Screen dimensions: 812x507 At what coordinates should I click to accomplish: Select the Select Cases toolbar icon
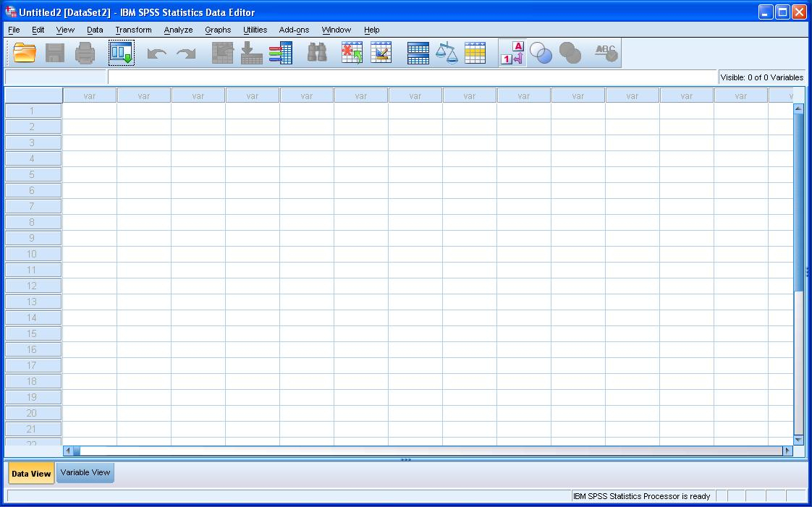pyautogui.click(x=475, y=52)
